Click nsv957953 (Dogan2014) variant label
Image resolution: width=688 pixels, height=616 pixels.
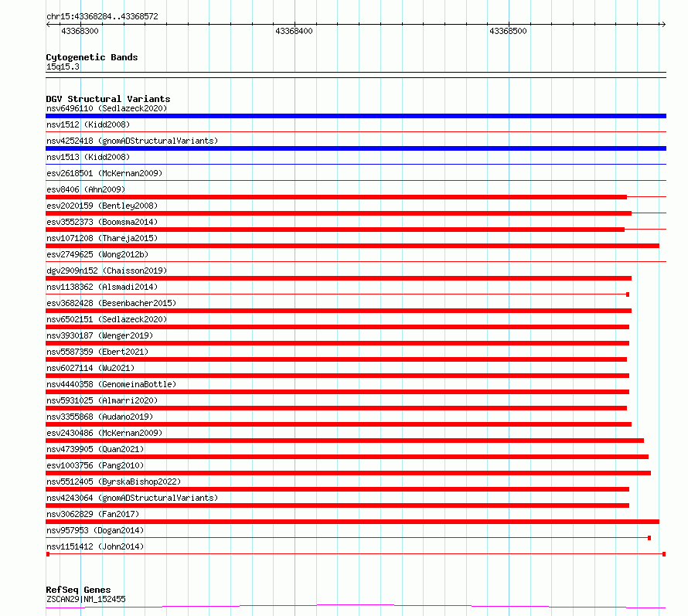(95, 530)
